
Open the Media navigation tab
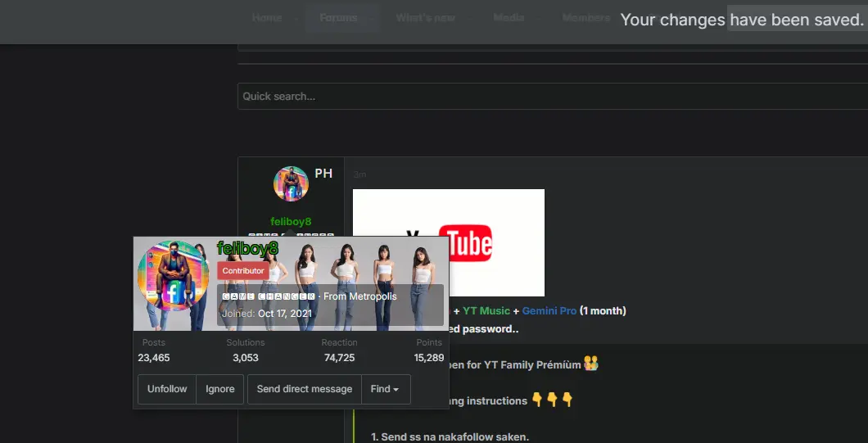click(509, 18)
